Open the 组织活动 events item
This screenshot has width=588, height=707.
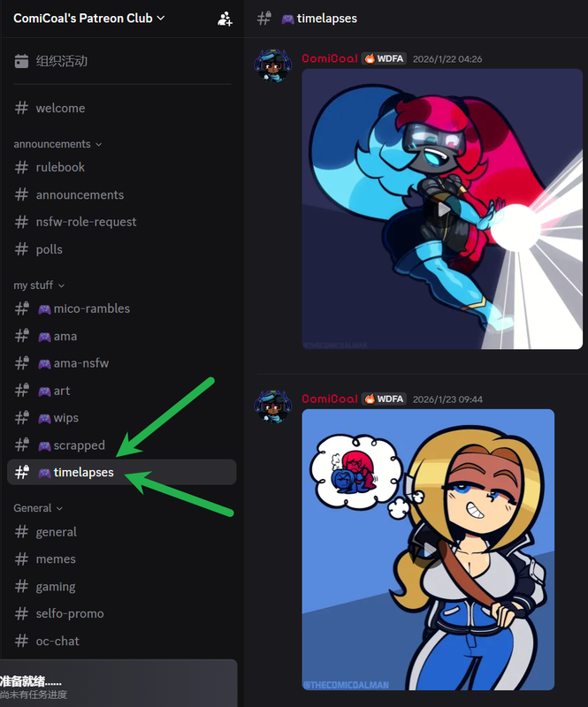point(122,61)
